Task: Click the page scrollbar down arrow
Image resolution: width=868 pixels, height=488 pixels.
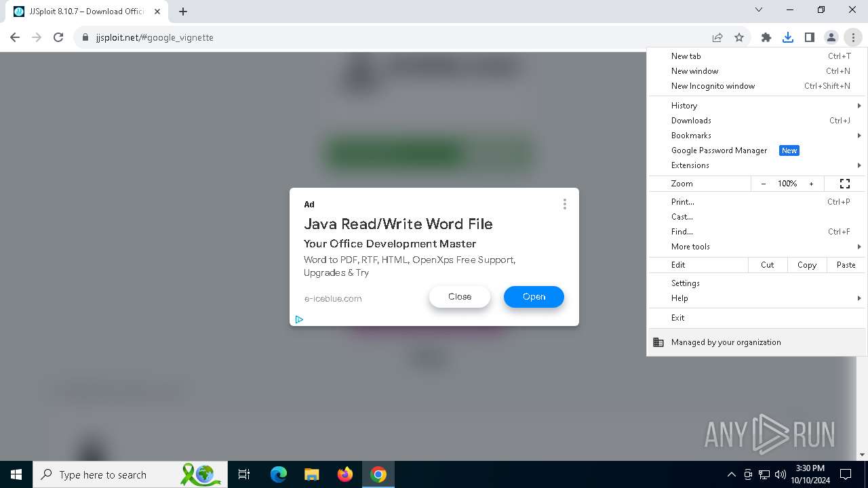Action: 863,455
